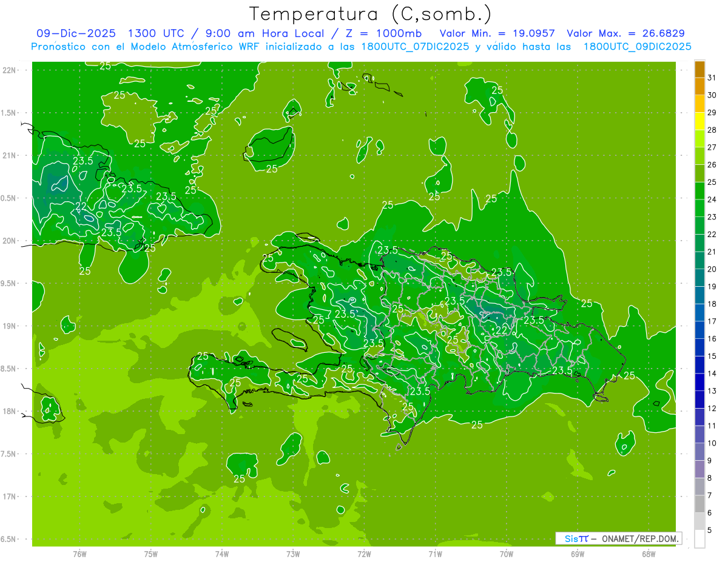
Task: Click the "71W" longitude axis label
Action: click(435, 554)
